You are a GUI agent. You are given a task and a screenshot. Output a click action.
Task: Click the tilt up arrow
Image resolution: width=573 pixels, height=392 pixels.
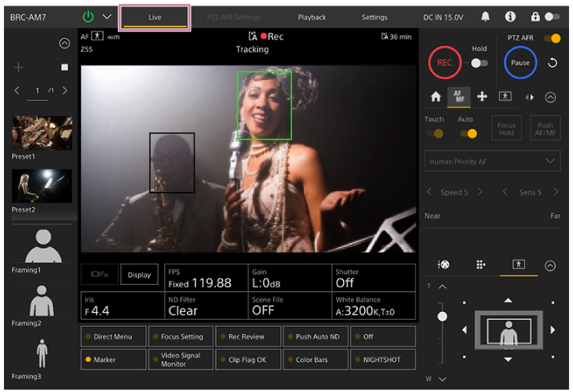click(x=508, y=300)
